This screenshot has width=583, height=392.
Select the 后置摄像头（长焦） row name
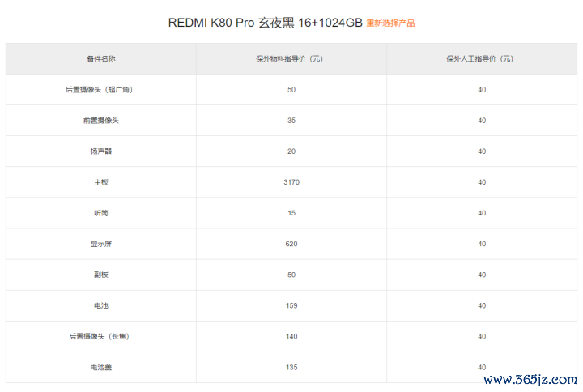click(x=100, y=337)
